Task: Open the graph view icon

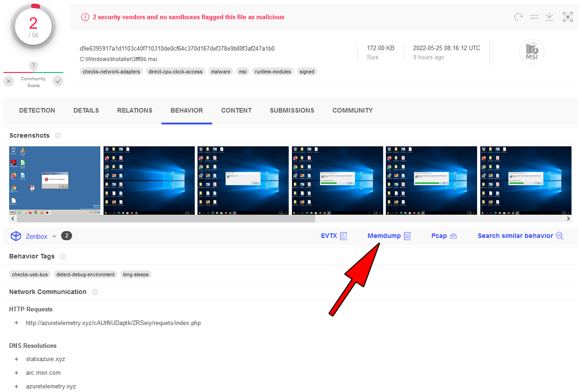Action: (567, 17)
